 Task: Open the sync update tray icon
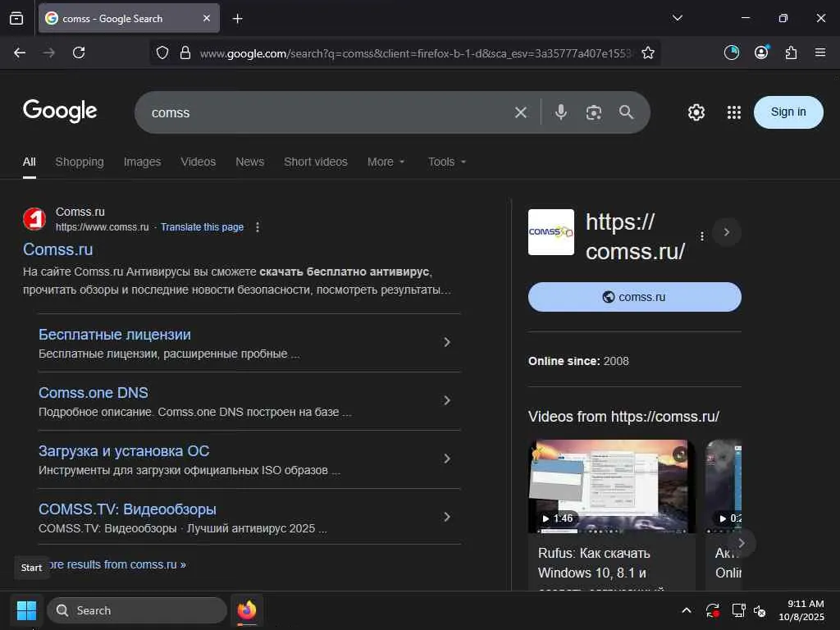[x=713, y=610]
